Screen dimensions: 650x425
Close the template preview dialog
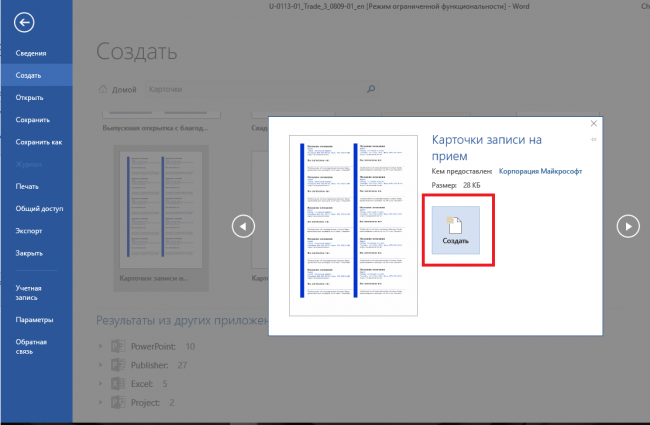[594, 124]
